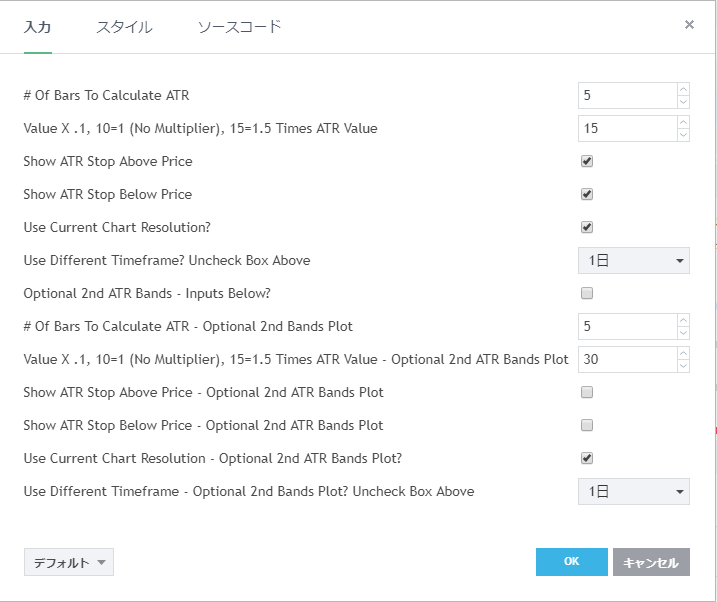Increase the Optional 2nd Bands multiplier value of 30
717x602 pixels.
point(683,354)
